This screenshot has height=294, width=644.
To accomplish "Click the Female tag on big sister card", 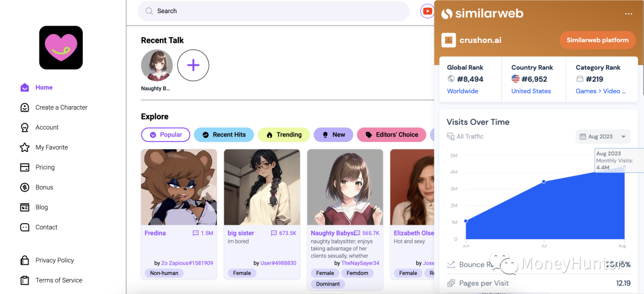I will pos(242,273).
